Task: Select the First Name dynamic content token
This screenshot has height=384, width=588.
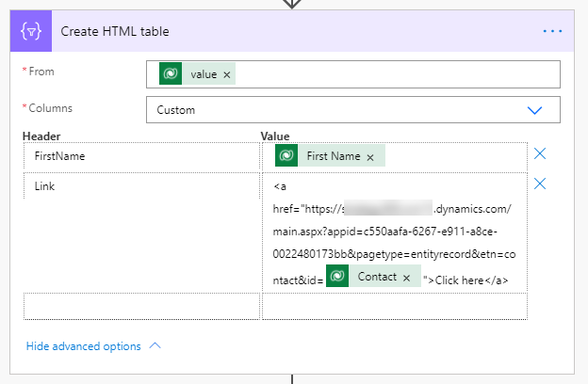Action: [x=330, y=155]
